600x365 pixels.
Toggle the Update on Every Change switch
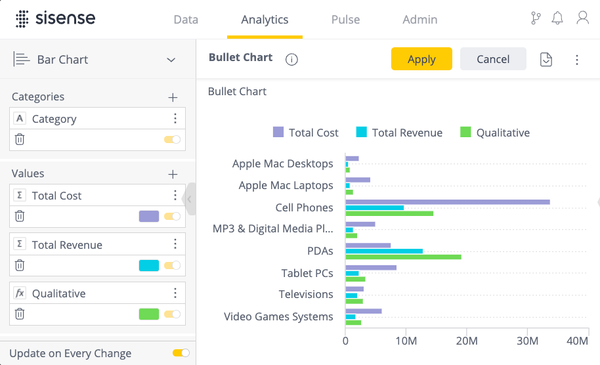coord(181,353)
